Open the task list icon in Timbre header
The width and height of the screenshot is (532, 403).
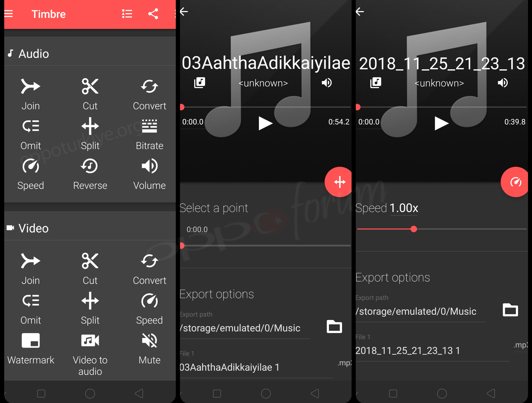click(x=127, y=14)
